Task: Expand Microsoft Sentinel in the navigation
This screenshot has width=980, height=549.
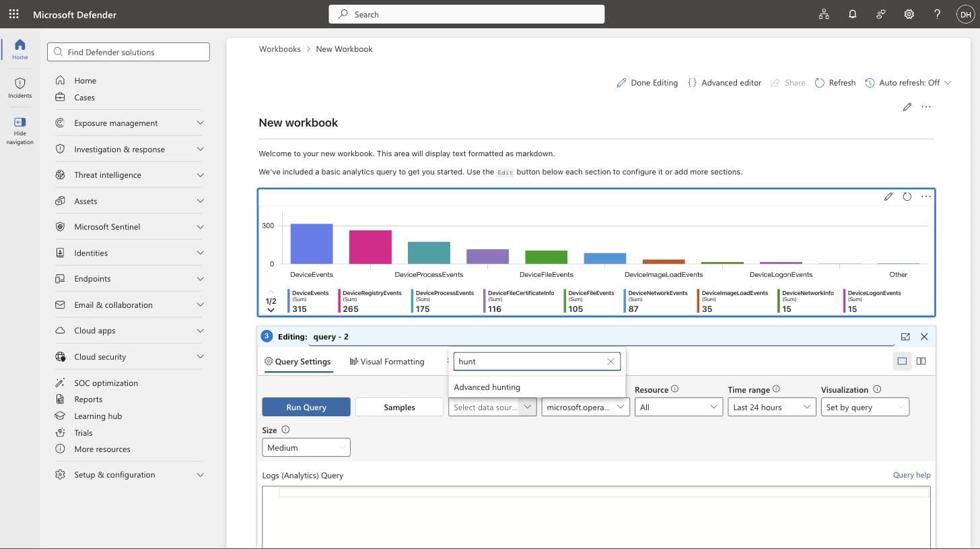Action: (200, 227)
